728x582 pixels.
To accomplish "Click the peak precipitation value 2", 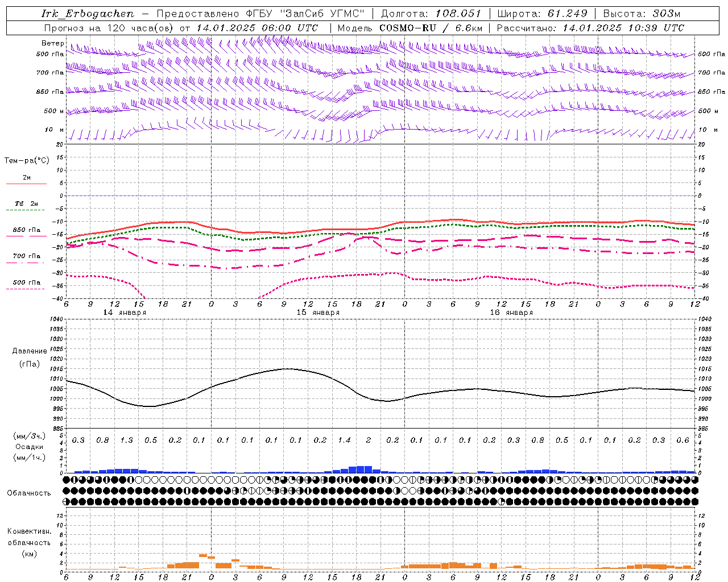I will 369,440.
